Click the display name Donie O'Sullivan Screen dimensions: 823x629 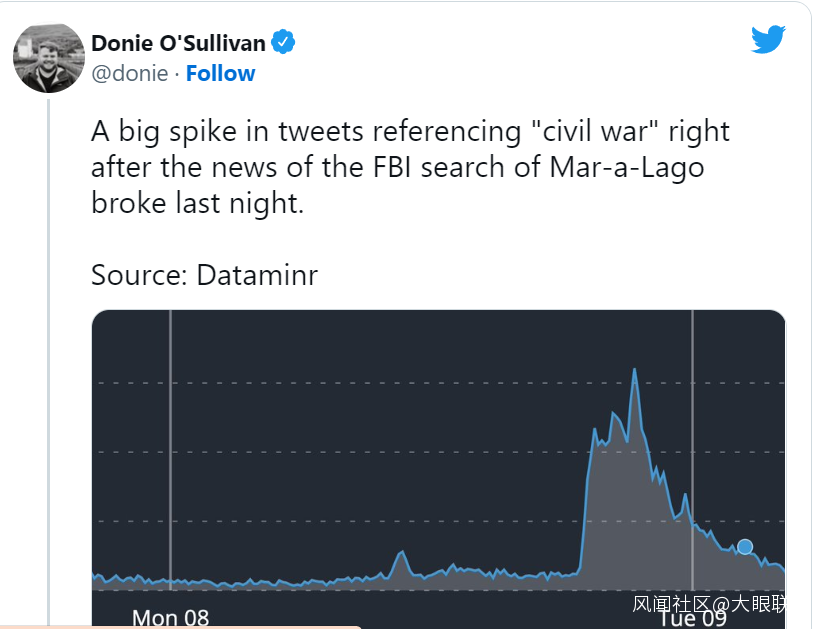(178, 43)
